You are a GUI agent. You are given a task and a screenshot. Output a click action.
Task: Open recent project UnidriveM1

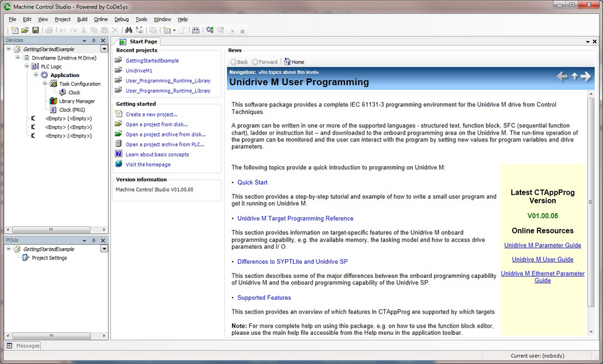pyautogui.click(x=139, y=71)
